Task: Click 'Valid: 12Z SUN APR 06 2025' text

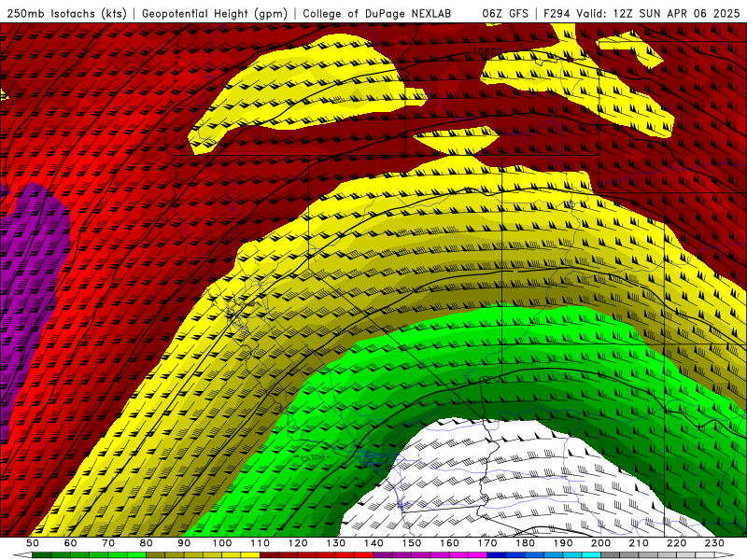Action: click(658, 13)
